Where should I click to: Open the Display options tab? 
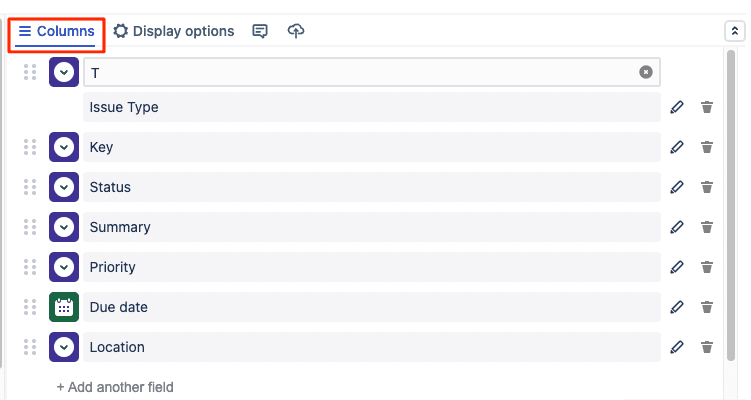(x=174, y=31)
